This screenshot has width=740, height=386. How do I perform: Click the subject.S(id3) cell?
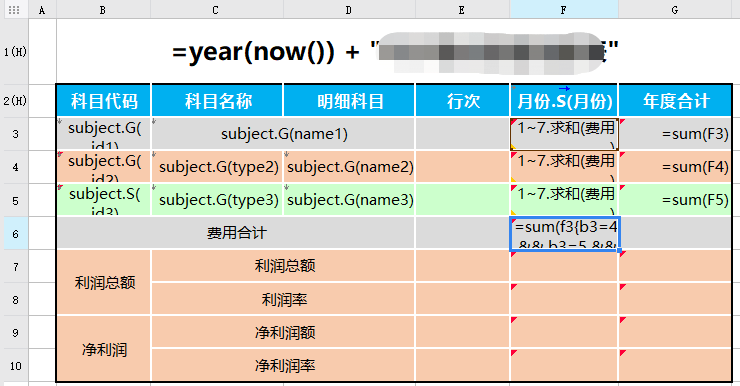(x=104, y=200)
